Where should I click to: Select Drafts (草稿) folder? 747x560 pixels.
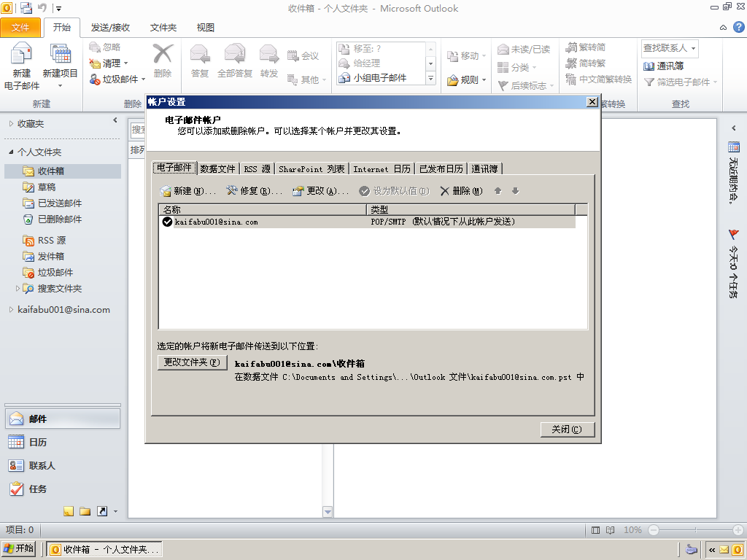(x=46, y=187)
